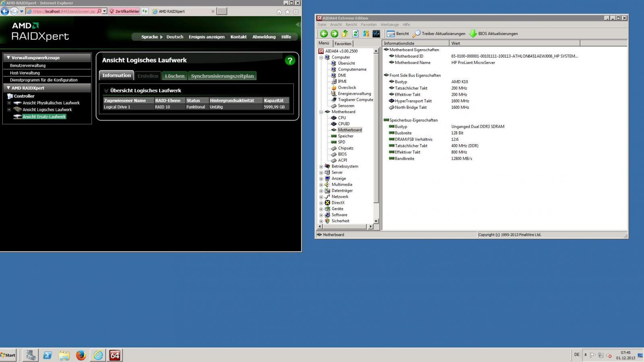644x362 pixels.
Task: Open Host-Verwaltung in the sidebar
Action: pyautogui.click(x=25, y=73)
